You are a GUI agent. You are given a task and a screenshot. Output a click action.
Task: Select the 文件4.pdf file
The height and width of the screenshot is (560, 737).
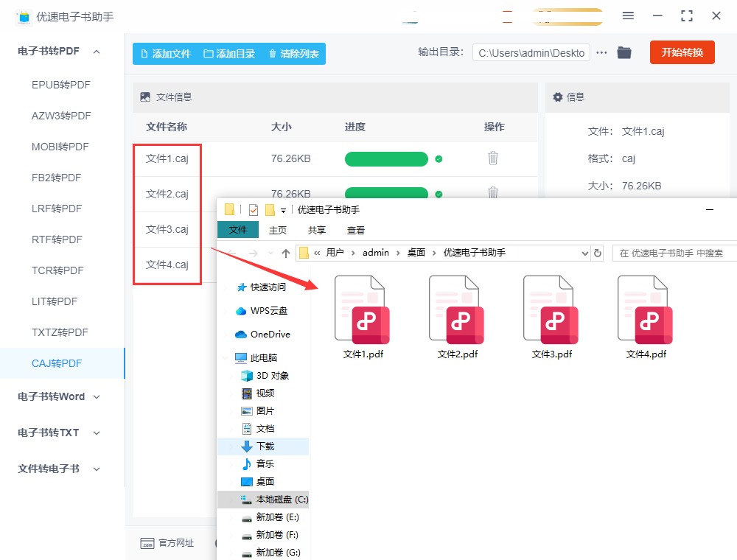coord(646,317)
